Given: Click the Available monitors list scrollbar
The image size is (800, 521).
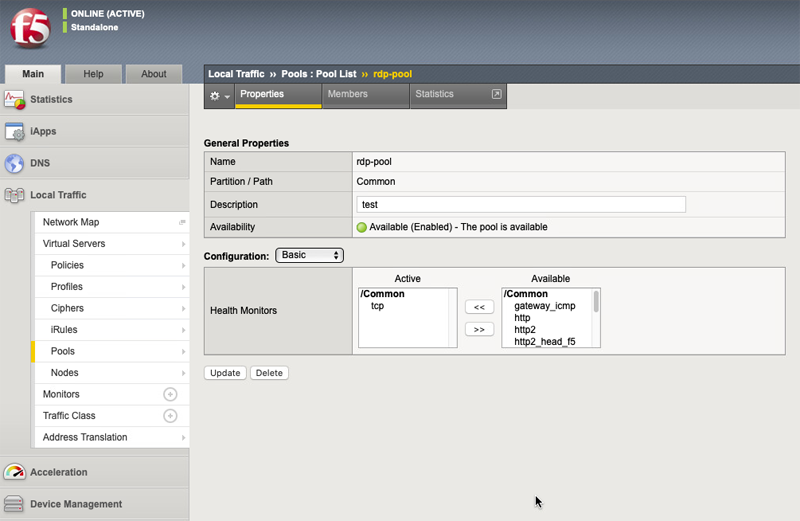Looking at the screenshot, I should [596, 318].
